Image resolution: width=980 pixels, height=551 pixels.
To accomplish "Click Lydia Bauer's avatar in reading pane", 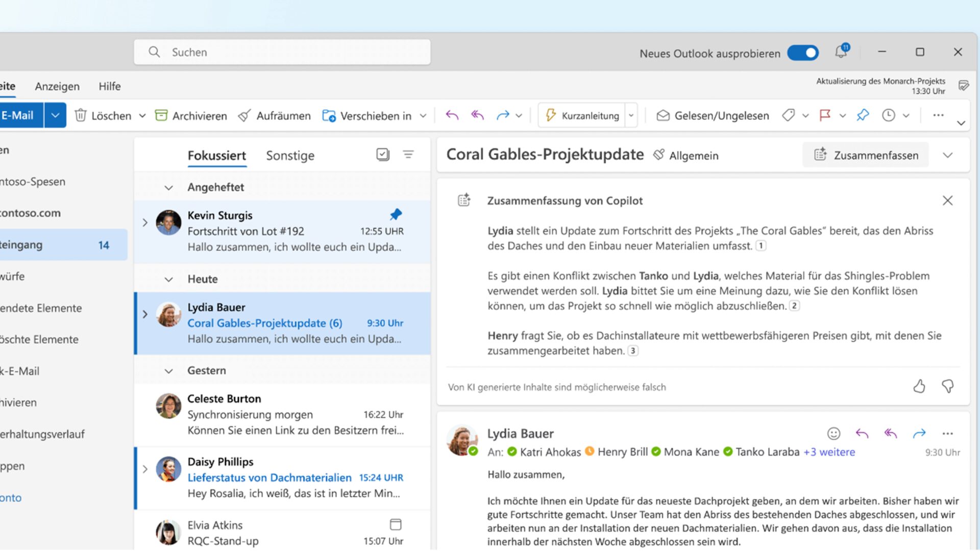I will pos(462,439).
